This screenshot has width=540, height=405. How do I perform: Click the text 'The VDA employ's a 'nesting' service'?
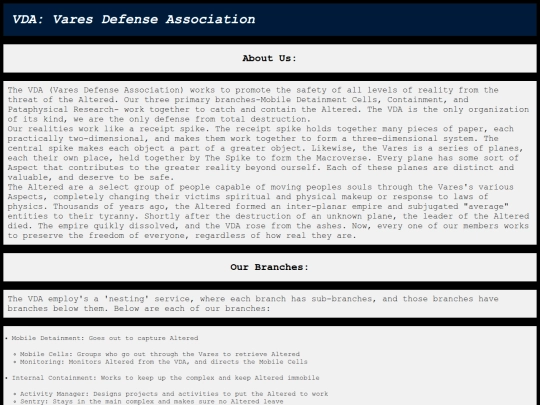[x=253, y=299]
